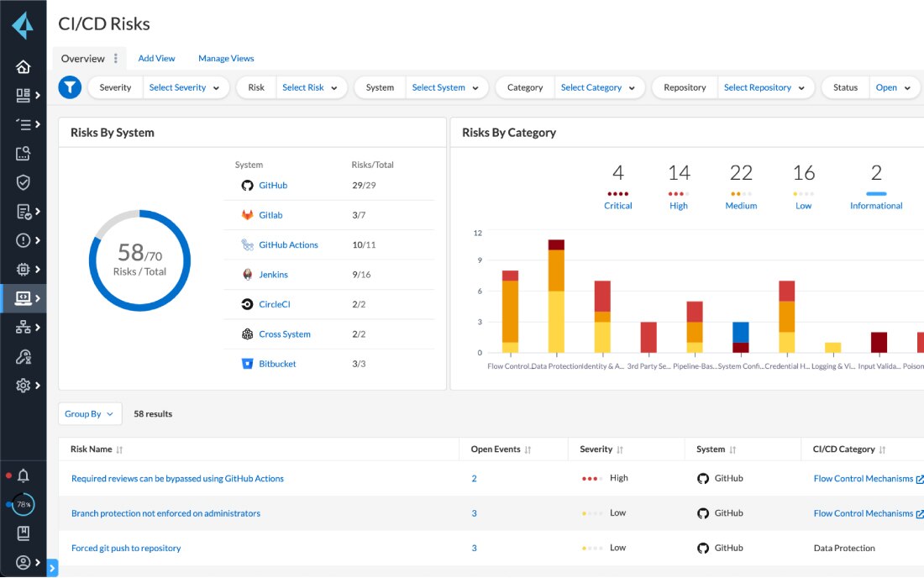Open the user profile sidebar icon
The width and height of the screenshot is (924, 578).
[x=23, y=563]
